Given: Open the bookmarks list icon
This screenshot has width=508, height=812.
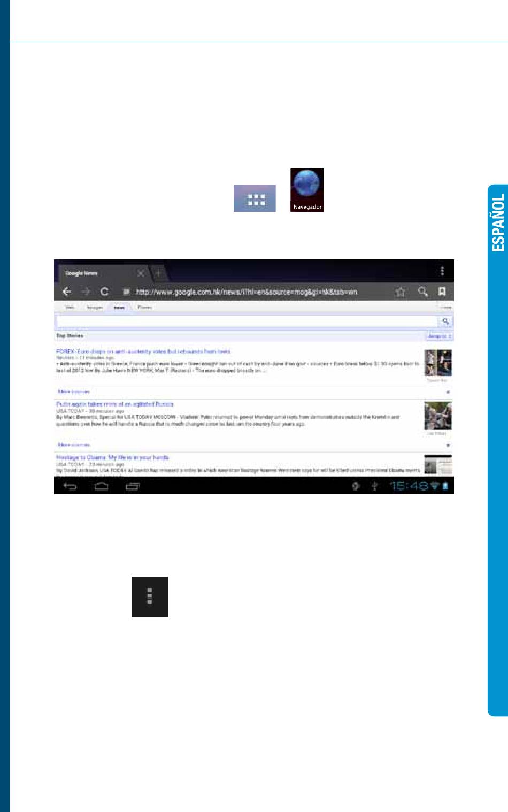Looking at the screenshot, I should click(442, 292).
